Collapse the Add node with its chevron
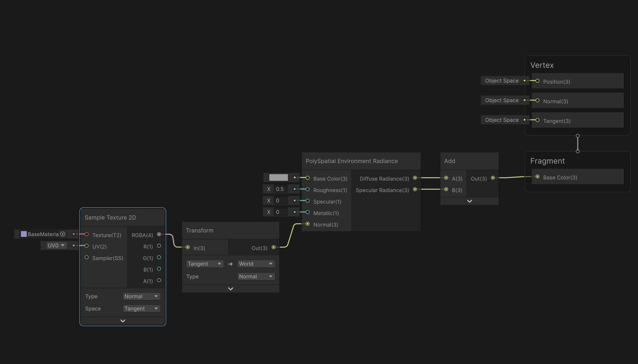638x364 pixels. coord(469,201)
